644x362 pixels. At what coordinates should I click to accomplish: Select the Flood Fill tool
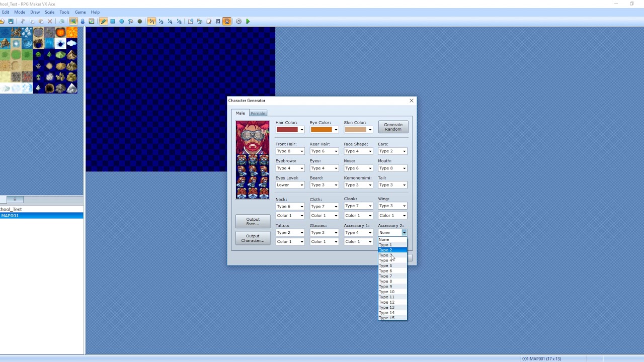pos(130,21)
